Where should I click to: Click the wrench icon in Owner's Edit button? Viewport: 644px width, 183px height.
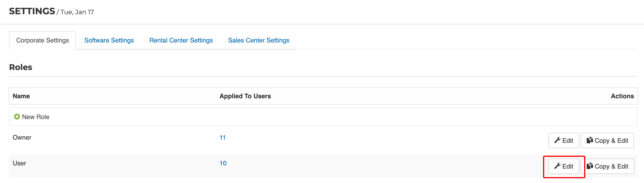tap(557, 140)
